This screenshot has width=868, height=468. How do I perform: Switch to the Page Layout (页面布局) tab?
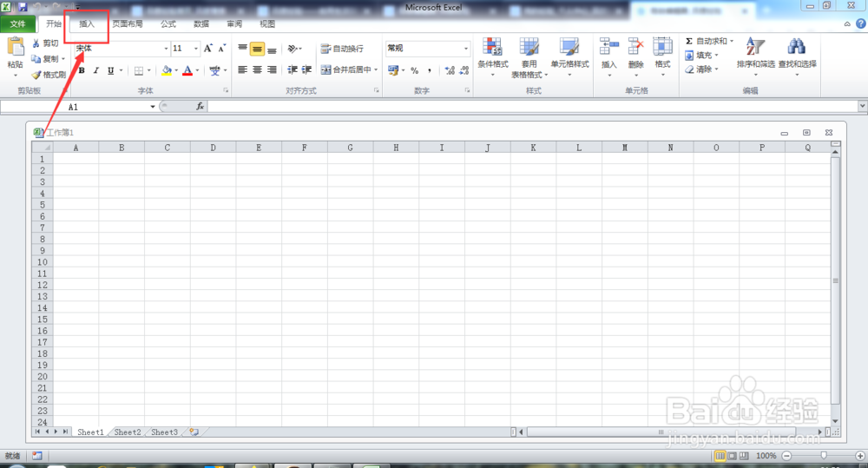pyautogui.click(x=128, y=23)
